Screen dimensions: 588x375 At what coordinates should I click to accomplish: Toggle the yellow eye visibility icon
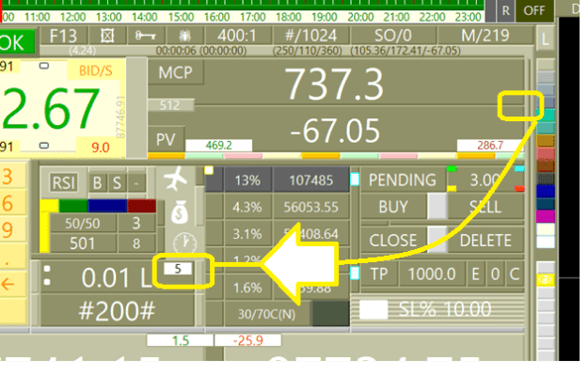546,280
